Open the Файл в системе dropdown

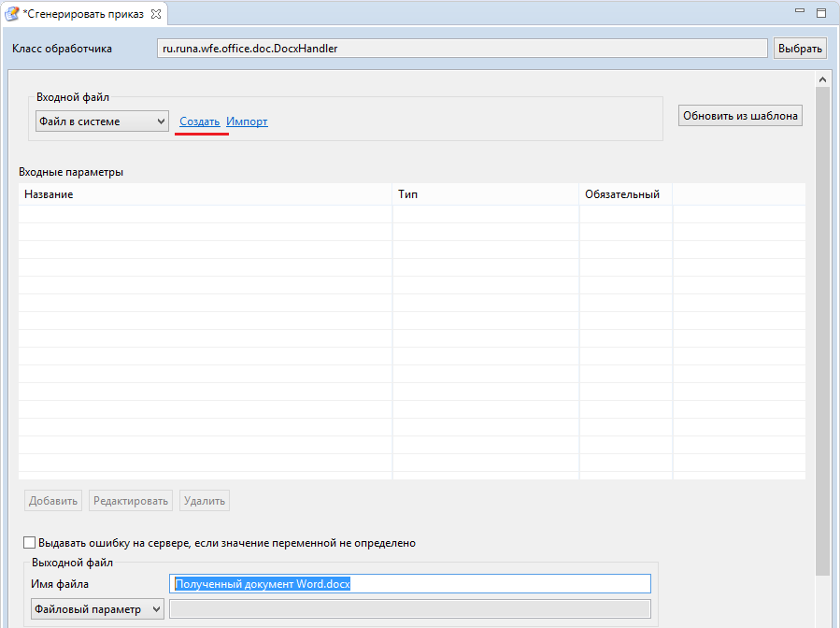click(101, 121)
